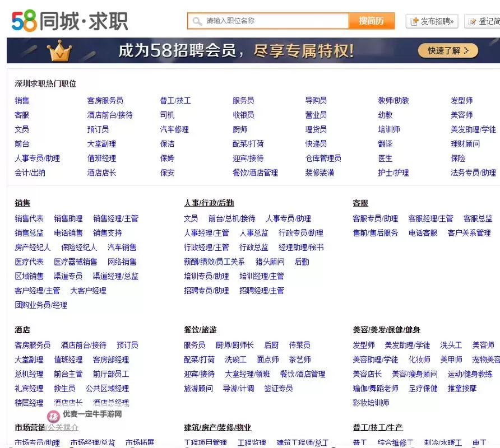500x448 pixels.
Task: Open 客服 category heading
Action: [x=360, y=203]
